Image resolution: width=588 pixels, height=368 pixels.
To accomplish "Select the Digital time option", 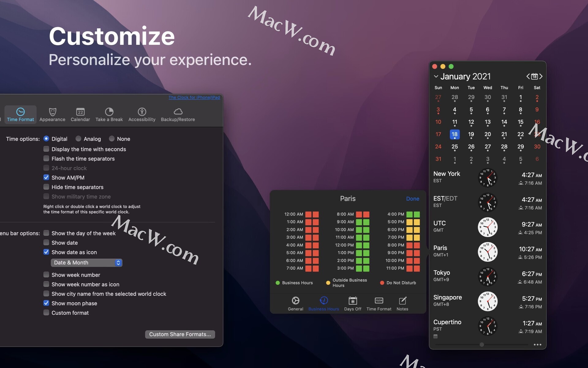I will 46,139.
